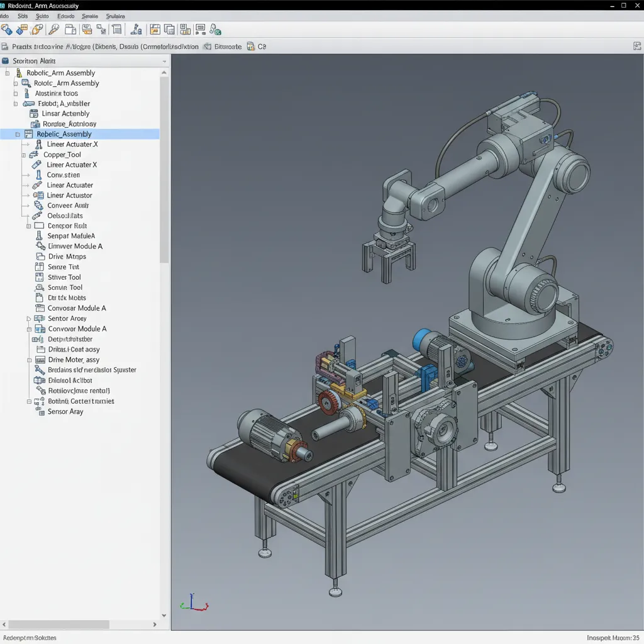
Task: Open the Senale menu
Action: pyautogui.click(x=89, y=16)
